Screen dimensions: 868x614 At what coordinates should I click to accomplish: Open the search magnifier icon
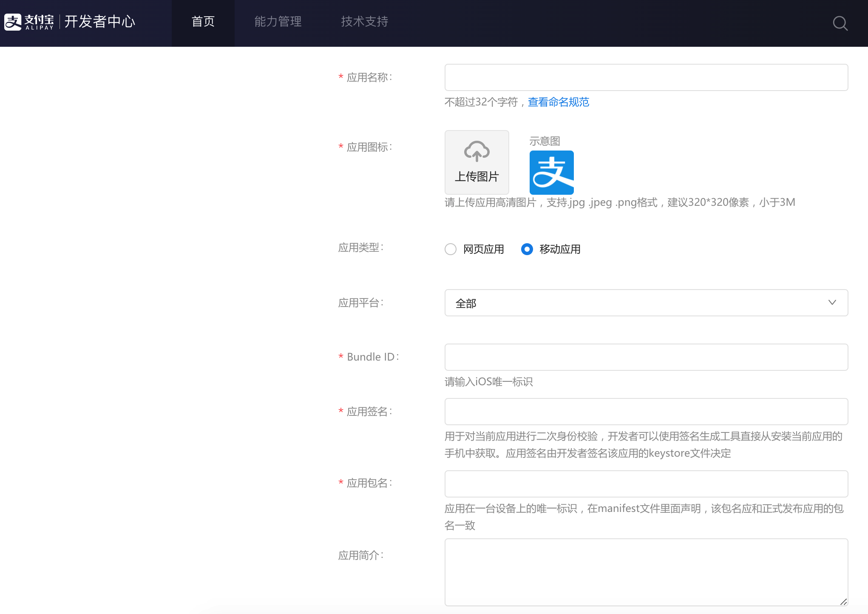840,23
